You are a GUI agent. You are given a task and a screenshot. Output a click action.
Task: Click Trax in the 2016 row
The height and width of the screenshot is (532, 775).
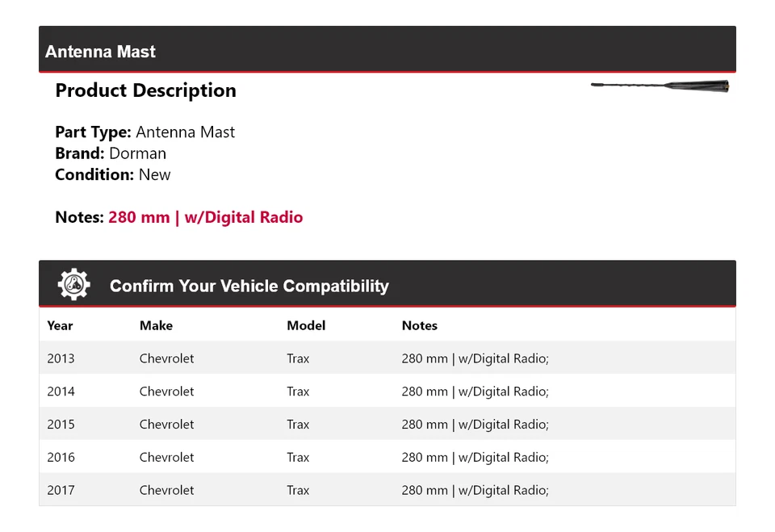click(298, 458)
